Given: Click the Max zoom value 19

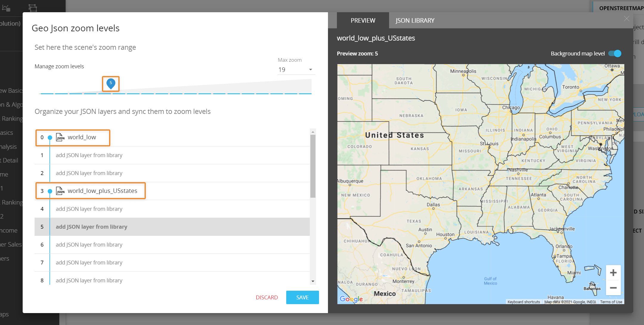Looking at the screenshot, I should [282, 69].
